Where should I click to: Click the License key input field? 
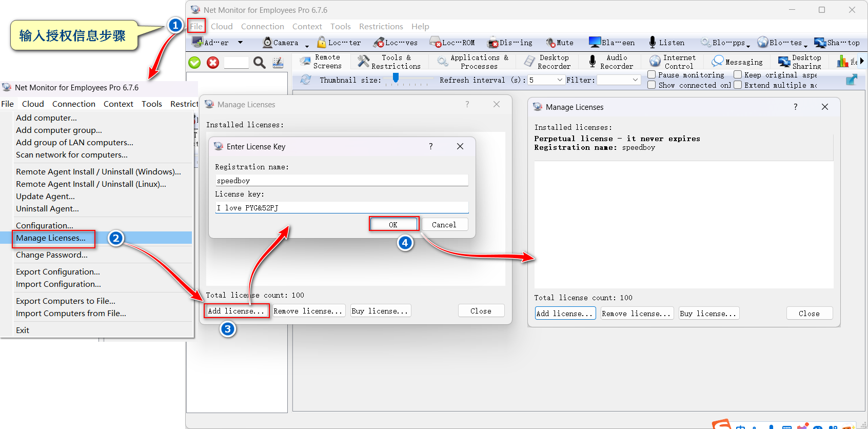click(342, 207)
